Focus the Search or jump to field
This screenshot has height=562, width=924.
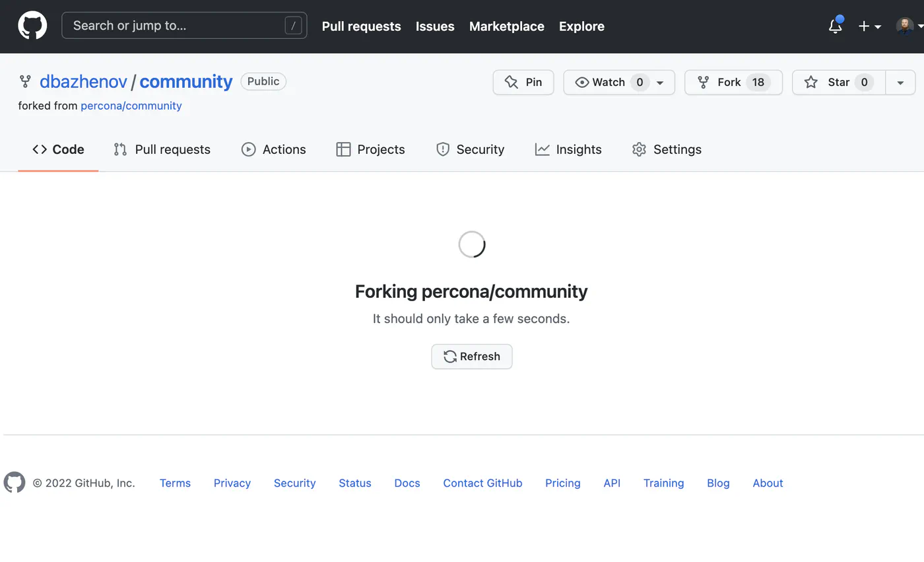pyautogui.click(x=184, y=26)
